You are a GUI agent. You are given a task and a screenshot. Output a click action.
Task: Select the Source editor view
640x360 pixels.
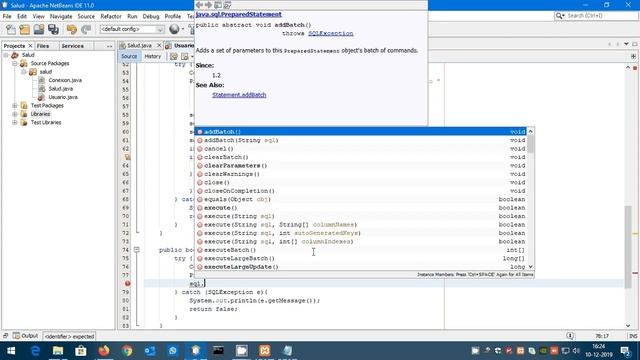click(x=129, y=56)
